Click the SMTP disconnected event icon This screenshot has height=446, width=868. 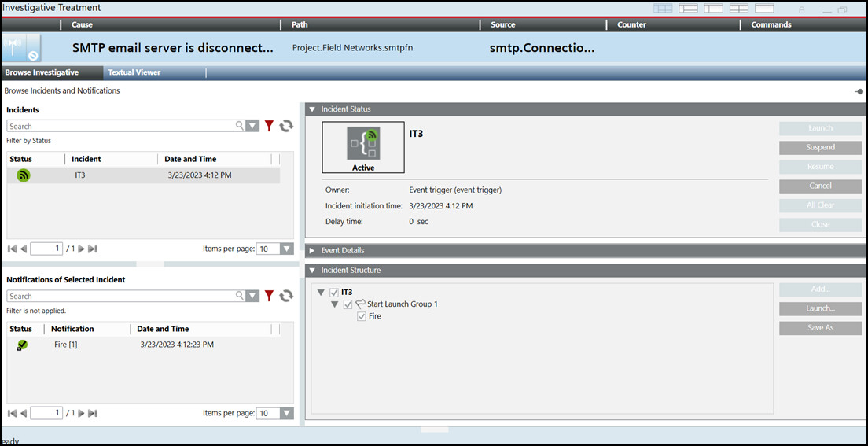click(21, 48)
